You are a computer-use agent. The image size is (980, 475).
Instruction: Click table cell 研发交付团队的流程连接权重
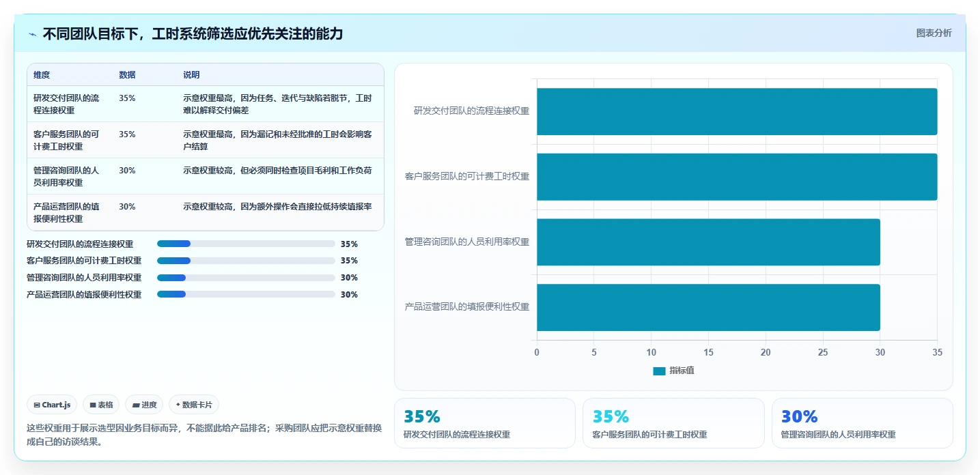pos(67,104)
